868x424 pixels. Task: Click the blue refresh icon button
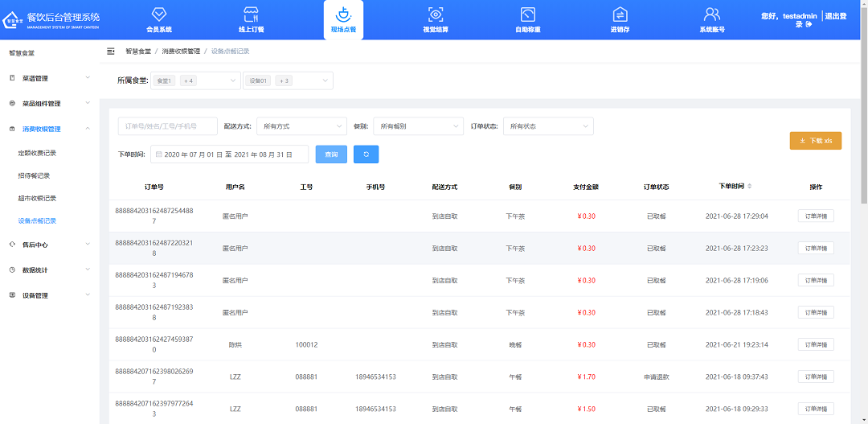[x=366, y=154]
